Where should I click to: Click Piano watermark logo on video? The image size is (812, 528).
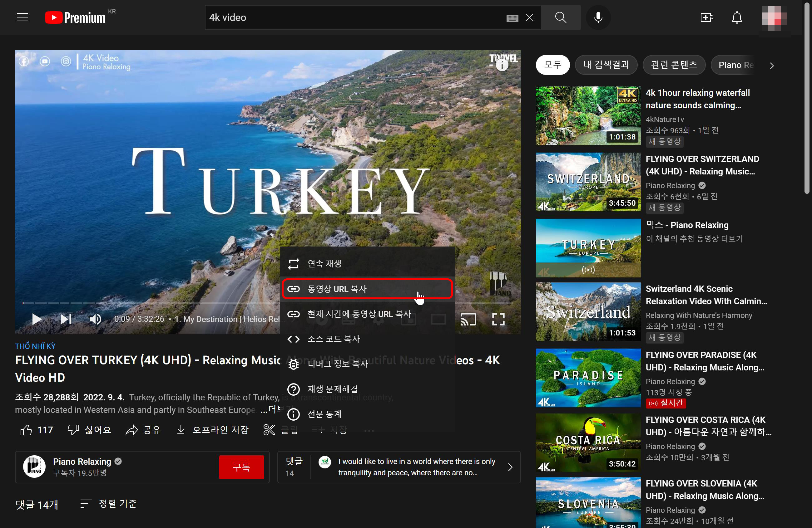point(500,284)
